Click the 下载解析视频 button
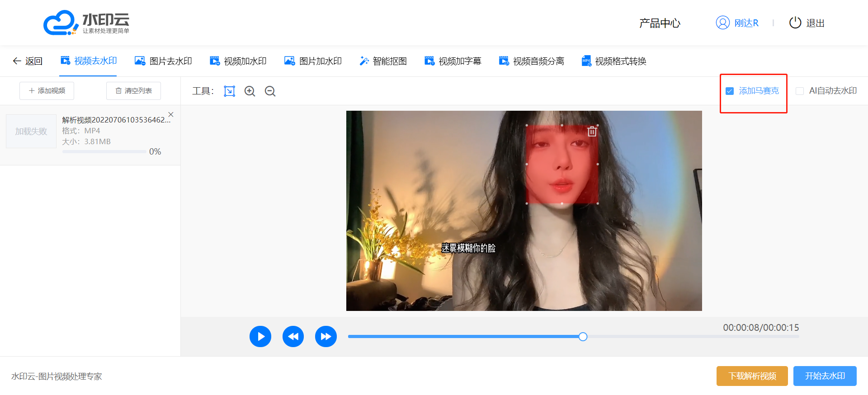This screenshot has width=868, height=395. coord(752,376)
